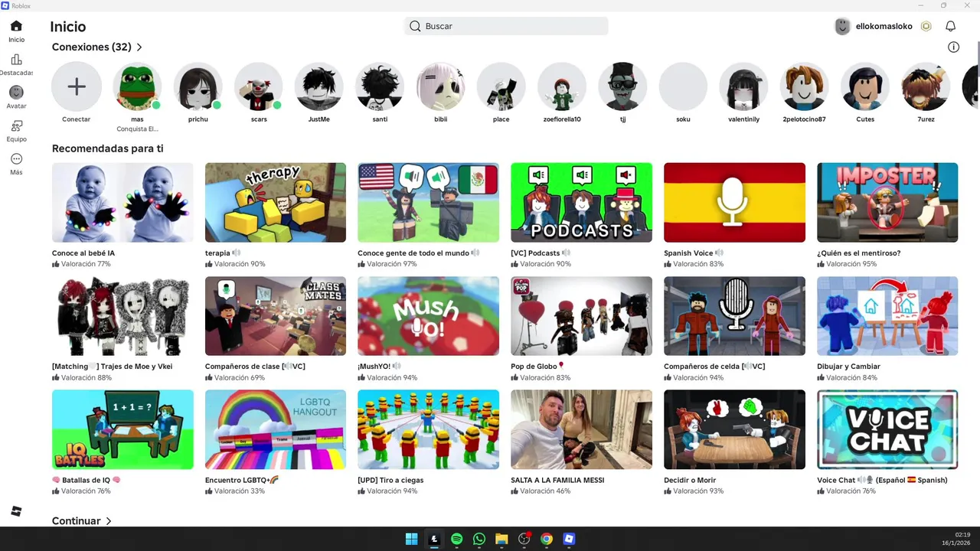
Task: Open friend bibii avatar
Action: pos(441,86)
